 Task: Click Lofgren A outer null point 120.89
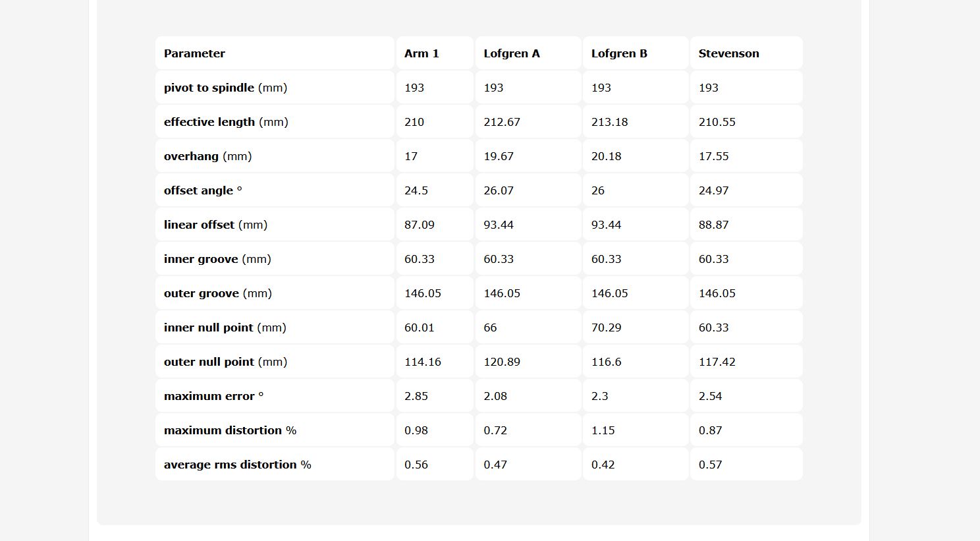pos(502,362)
